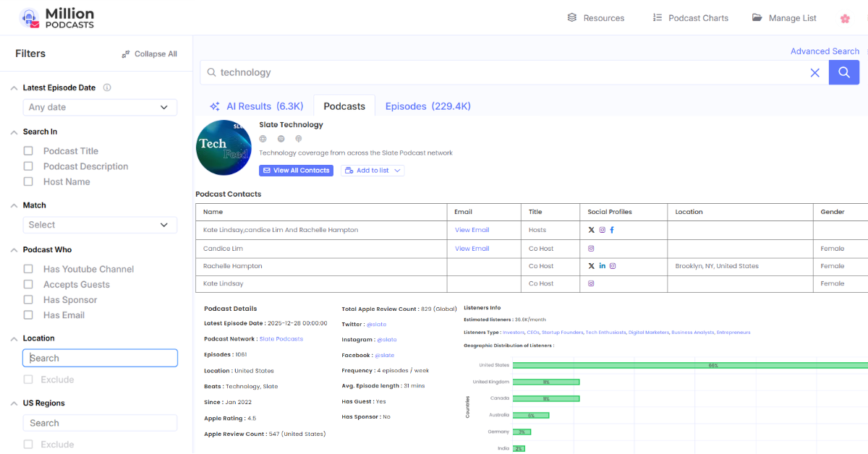The height and width of the screenshot is (454, 868).
Task: Focus the Location search field
Action: coord(100,358)
